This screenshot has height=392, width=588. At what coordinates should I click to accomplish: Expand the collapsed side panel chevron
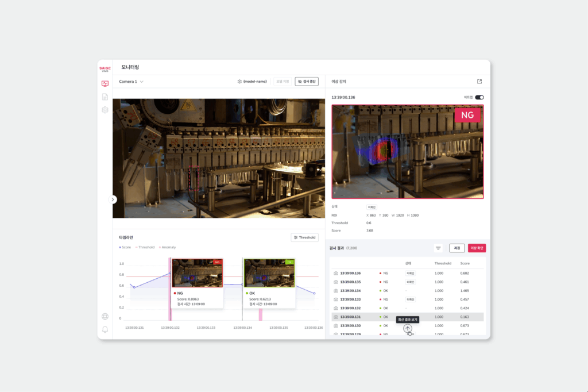113,199
